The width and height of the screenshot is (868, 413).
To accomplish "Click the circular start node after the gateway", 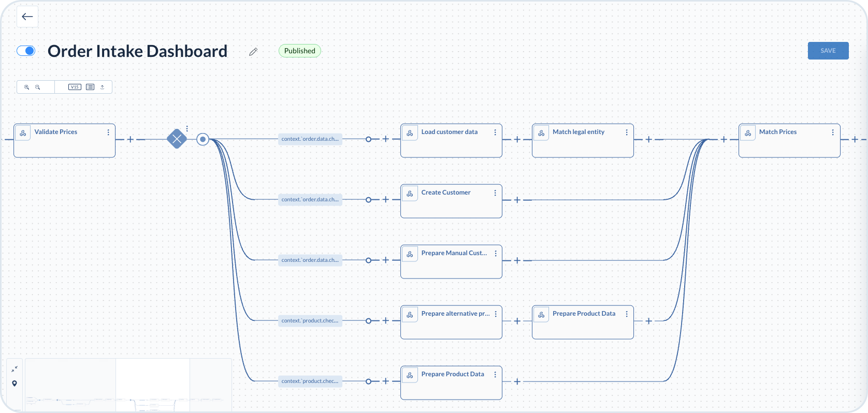I will tap(202, 139).
